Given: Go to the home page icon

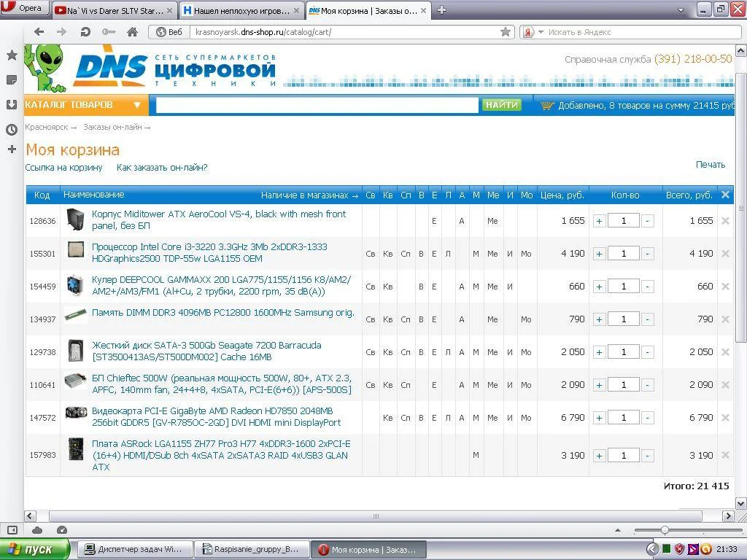Looking at the screenshot, I should [x=133, y=32].
